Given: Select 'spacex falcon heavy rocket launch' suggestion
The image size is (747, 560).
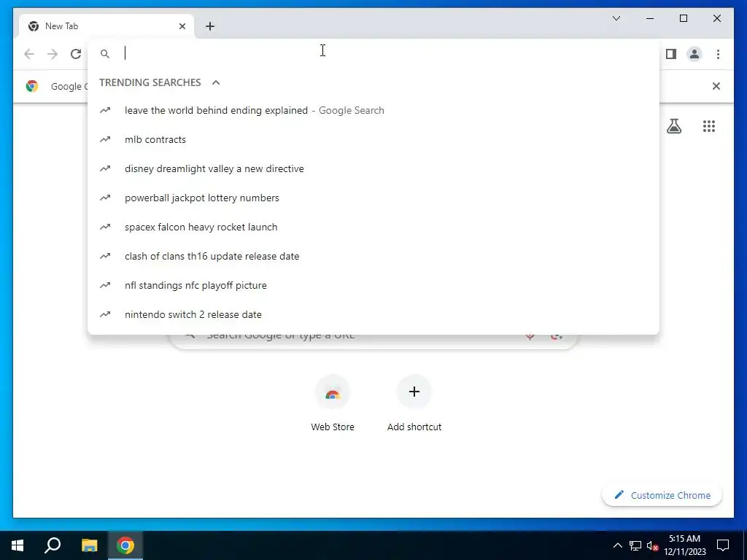Looking at the screenshot, I should point(373,227).
